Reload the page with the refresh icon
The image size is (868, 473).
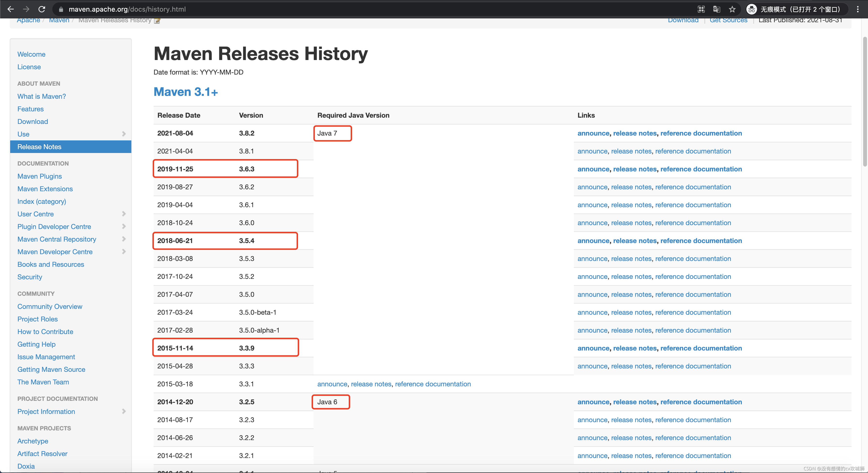tap(42, 9)
